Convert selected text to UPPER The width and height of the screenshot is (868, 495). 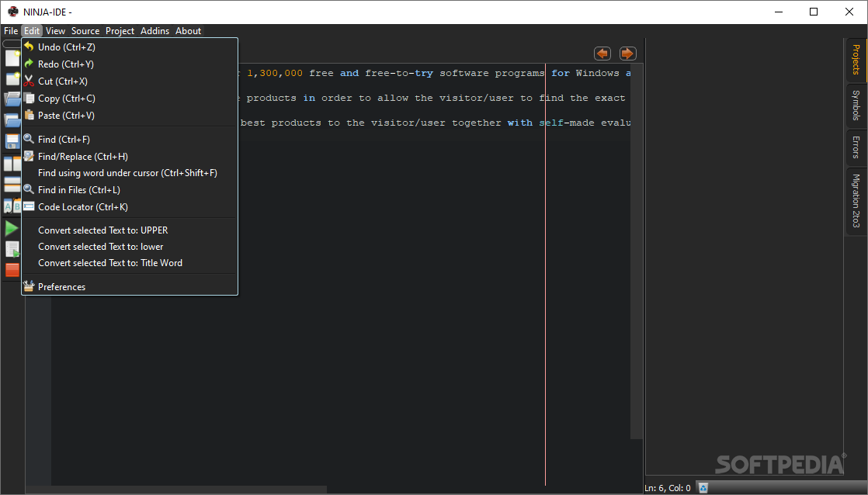[x=130, y=230]
